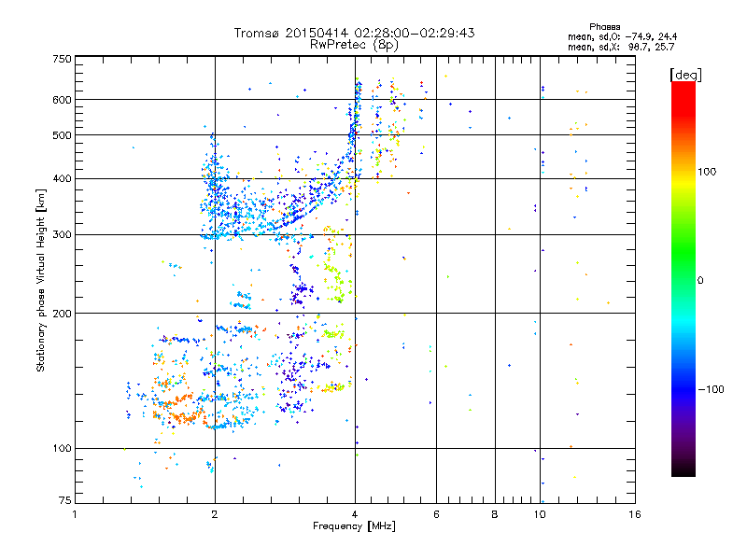
Task: Click the y-axis tick label '400'
Action: click(x=62, y=178)
